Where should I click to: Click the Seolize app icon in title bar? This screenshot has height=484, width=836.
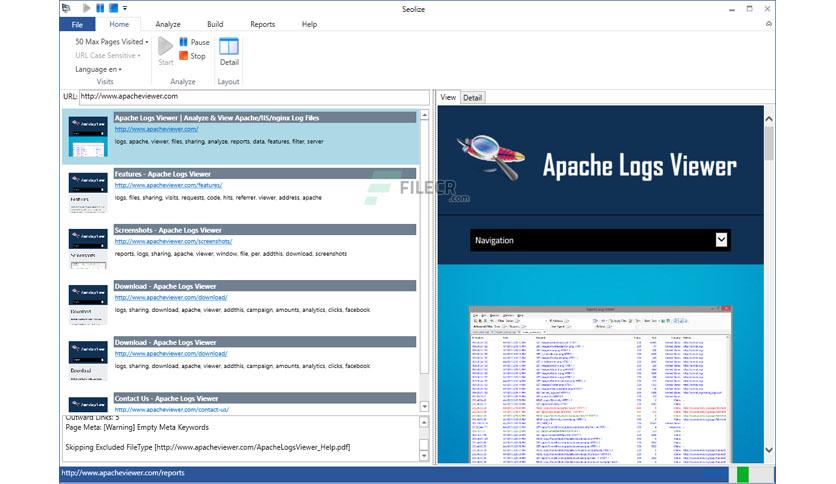pos(66,8)
